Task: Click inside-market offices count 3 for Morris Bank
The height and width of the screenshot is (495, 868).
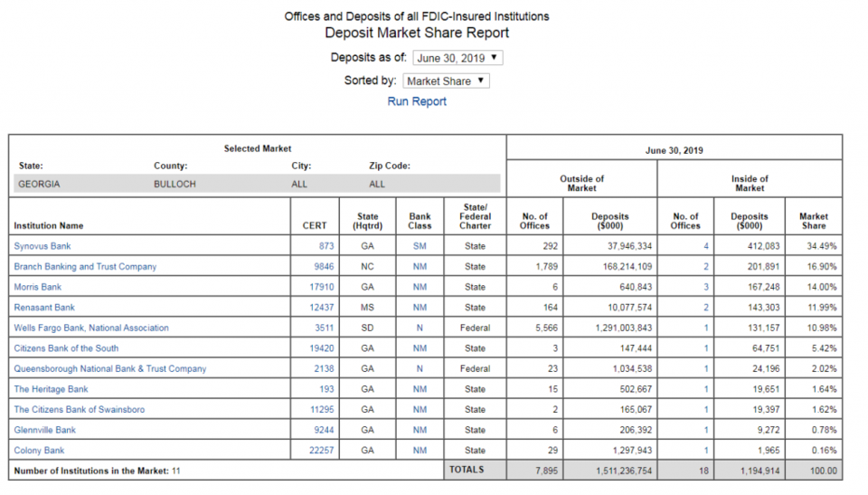Action: click(x=706, y=287)
